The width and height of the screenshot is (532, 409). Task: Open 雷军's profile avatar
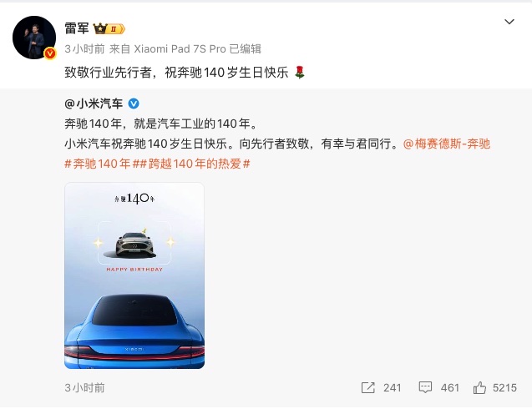(x=34, y=38)
